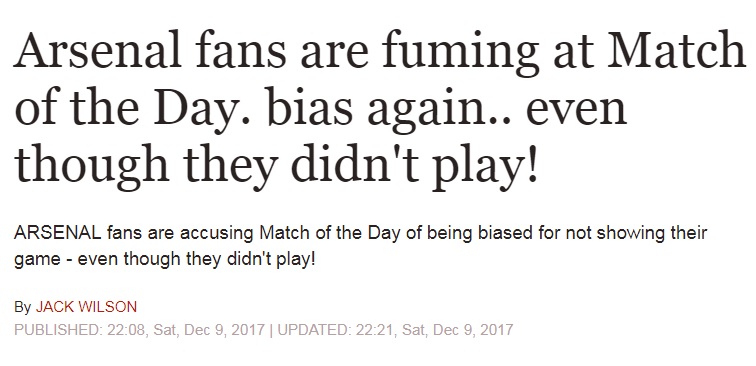Click the UPDATED 22:21 timestamp

coord(338,330)
